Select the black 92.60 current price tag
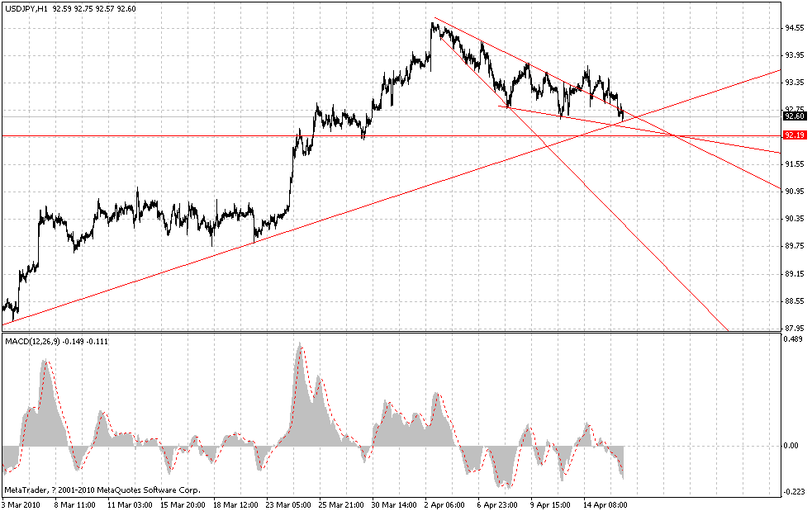 794,116
